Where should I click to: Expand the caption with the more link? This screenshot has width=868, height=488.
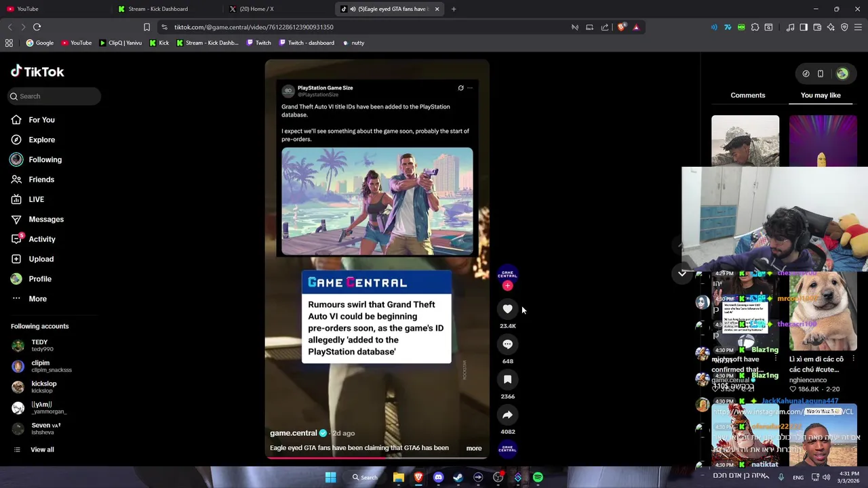(473, 448)
